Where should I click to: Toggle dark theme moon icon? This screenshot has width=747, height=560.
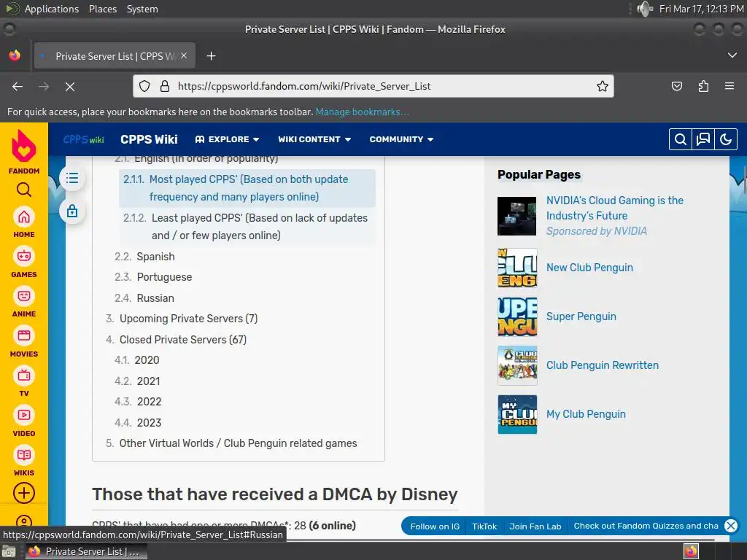coord(726,139)
